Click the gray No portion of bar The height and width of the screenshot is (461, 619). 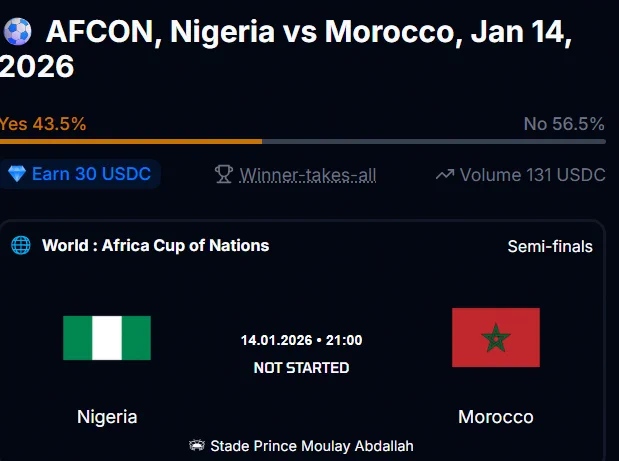[434, 141]
